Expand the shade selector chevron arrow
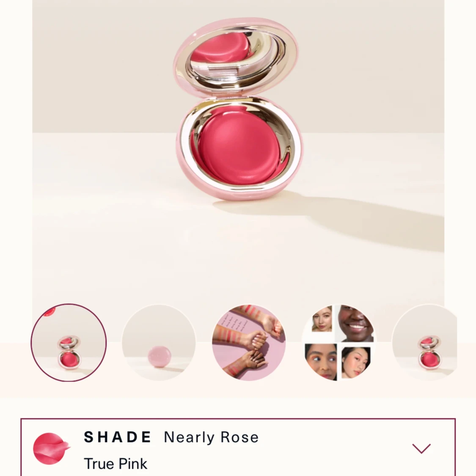476x476 pixels. 421,448
